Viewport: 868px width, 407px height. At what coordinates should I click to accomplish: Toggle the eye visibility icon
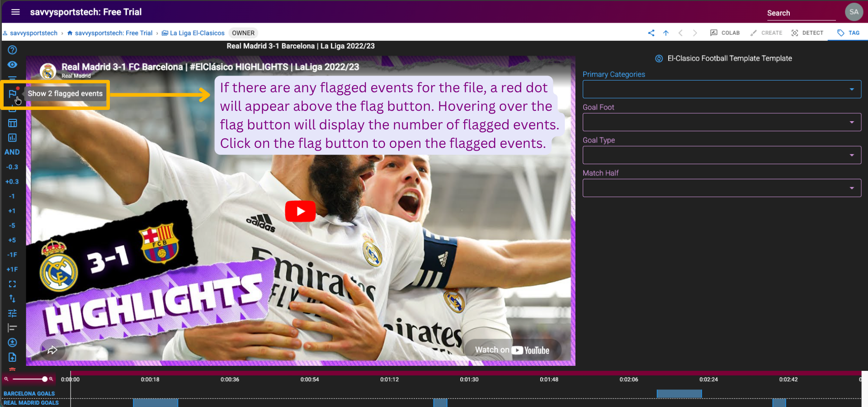point(12,65)
